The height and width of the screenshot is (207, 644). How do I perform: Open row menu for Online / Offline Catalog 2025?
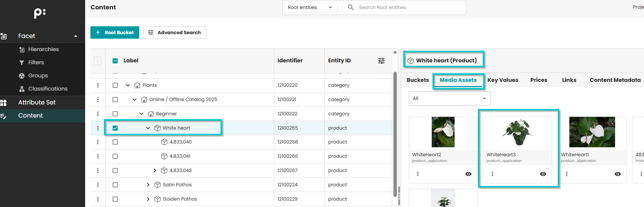(98, 100)
